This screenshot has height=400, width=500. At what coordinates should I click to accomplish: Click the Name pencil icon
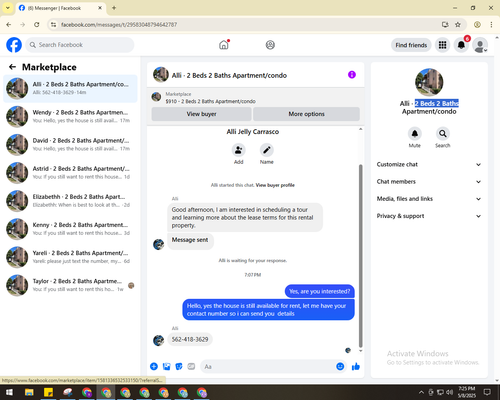(267, 150)
